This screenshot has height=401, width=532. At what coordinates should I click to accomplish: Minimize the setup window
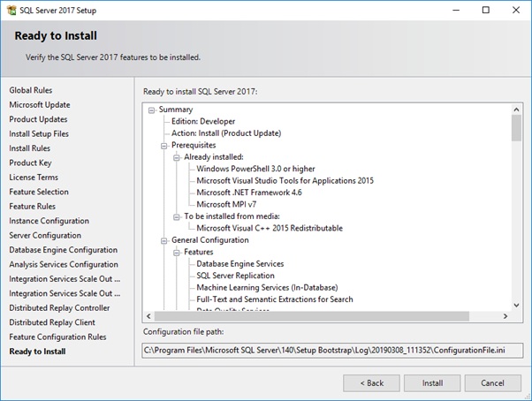456,11
